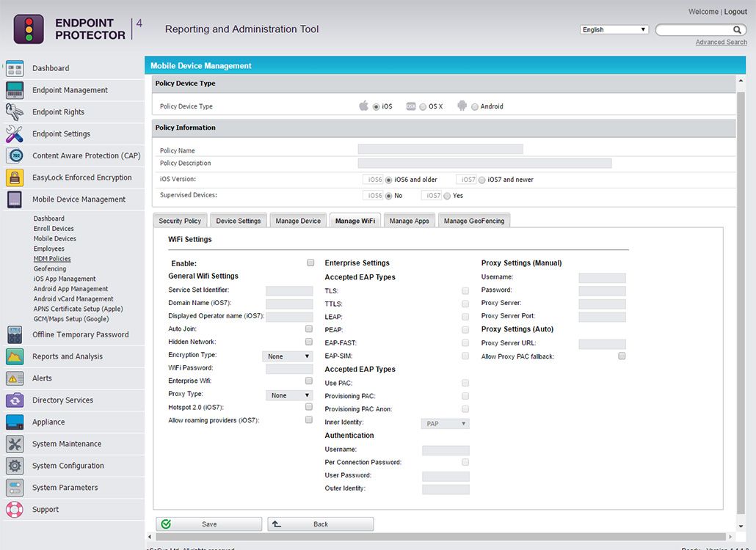Screen dimensions: 756x550
Task: Switch to the Device Settings tab
Action: tap(239, 221)
